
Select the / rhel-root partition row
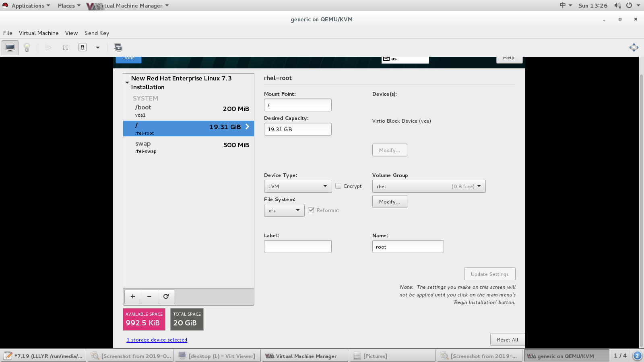pyautogui.click(x=188, y=129)
